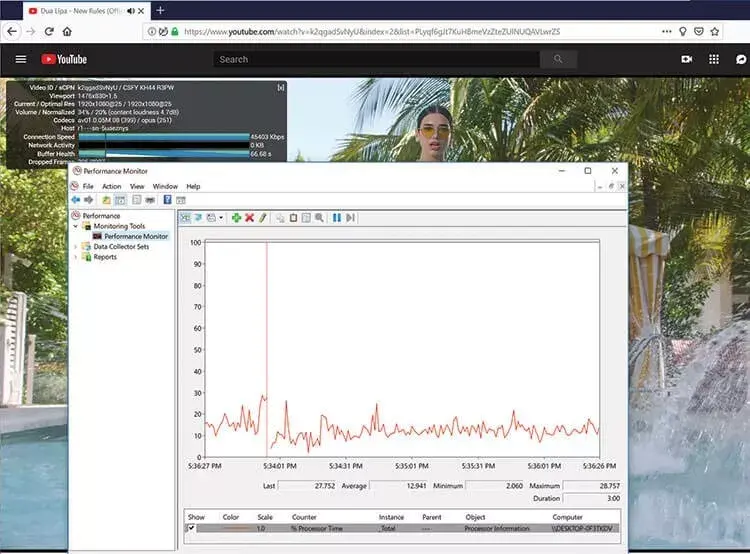This screenshot has height=554, width=750.
Task: Click the Copy Properties icon
Action: pos(280,218)
